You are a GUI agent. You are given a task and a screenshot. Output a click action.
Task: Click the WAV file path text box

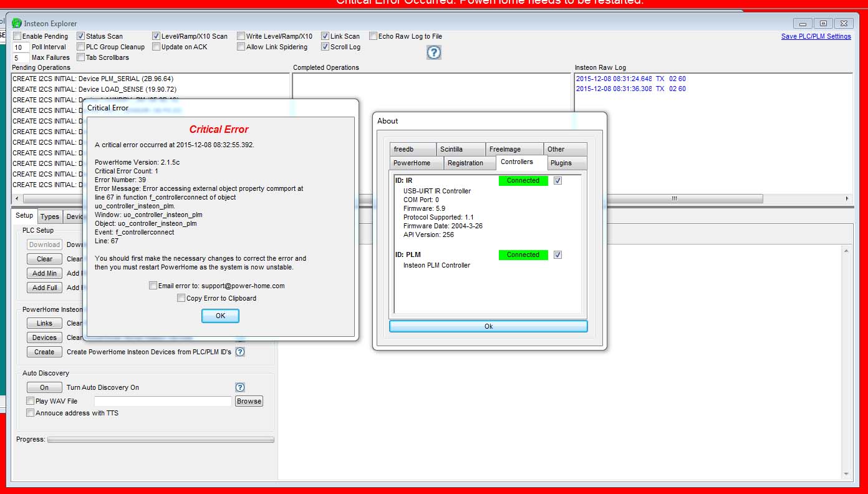(163, 401)
